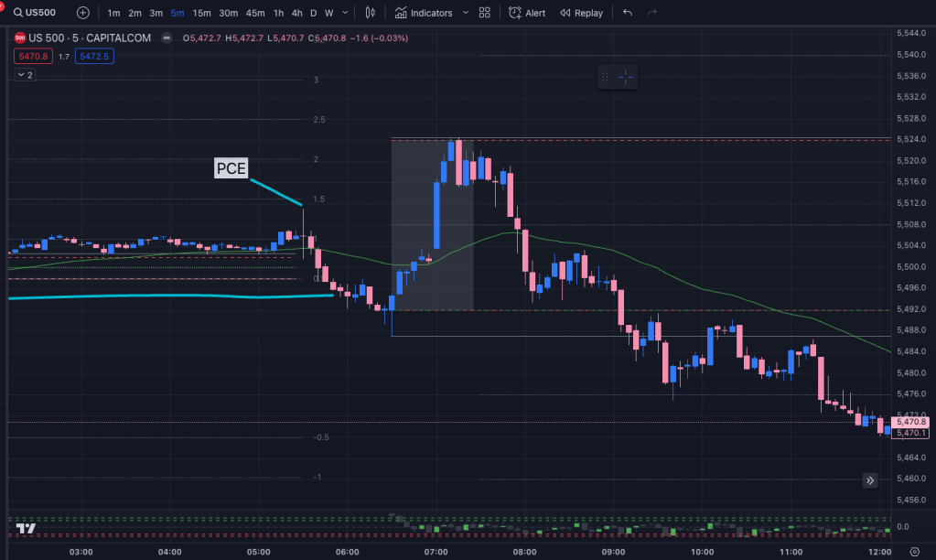Collapse the indicator legend showing 2
This screenshot has width=936, height=560.
click(x=23, y=75)
